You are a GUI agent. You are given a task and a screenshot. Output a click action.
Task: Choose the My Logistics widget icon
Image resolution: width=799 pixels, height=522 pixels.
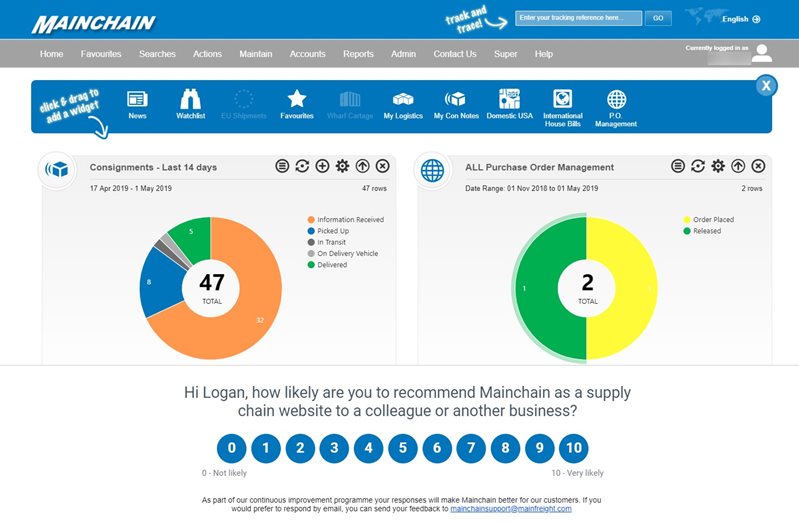403,99
